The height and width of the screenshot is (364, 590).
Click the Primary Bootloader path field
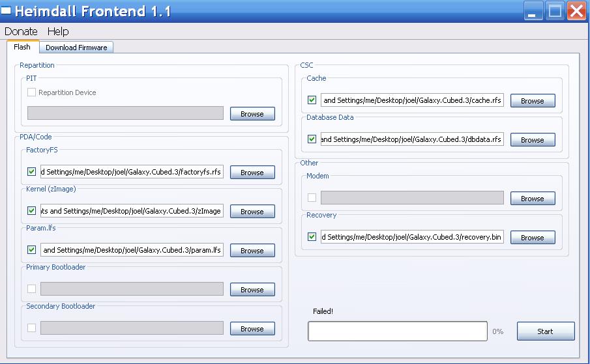pyautogui.click(x=132, y=289)
